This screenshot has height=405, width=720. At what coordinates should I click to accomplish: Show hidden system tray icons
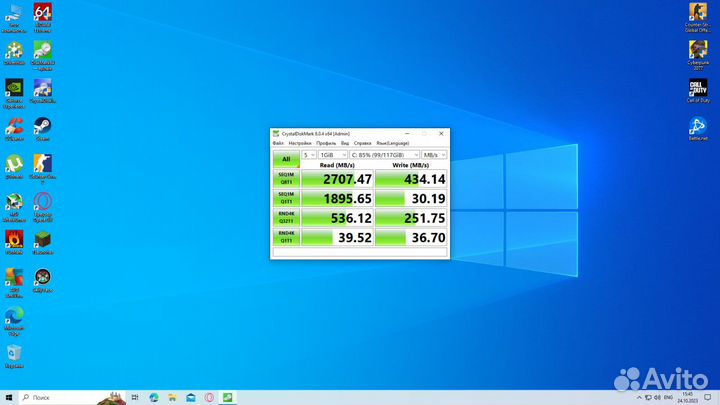click(639, 398)
